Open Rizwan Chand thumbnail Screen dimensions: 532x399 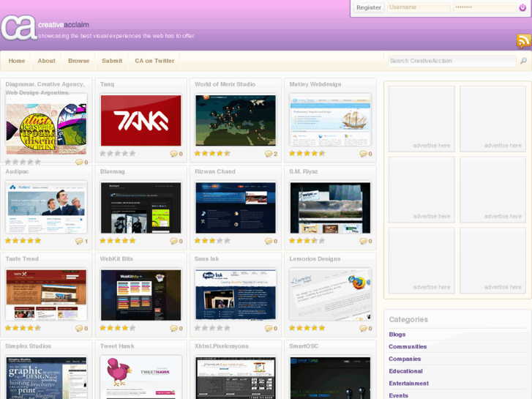pyautogui.click(x=236, y=208)
